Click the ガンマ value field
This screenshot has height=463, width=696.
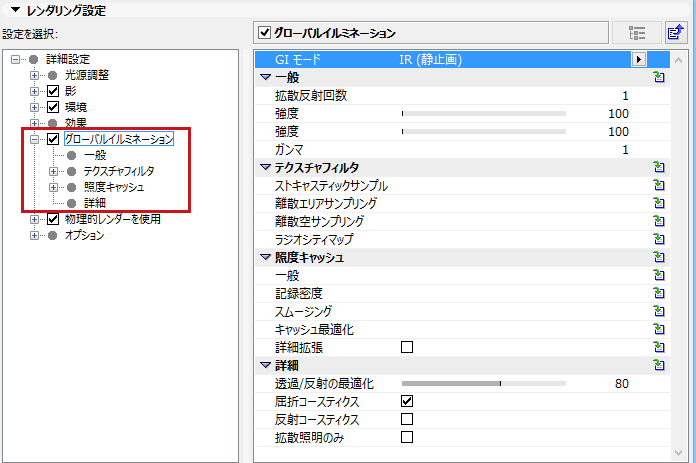[625, 150]
